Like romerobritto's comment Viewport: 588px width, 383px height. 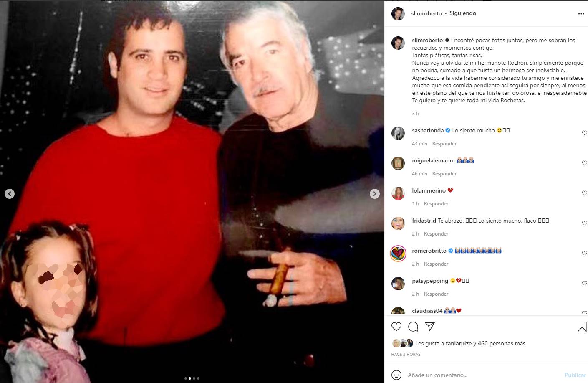[584, 253]
